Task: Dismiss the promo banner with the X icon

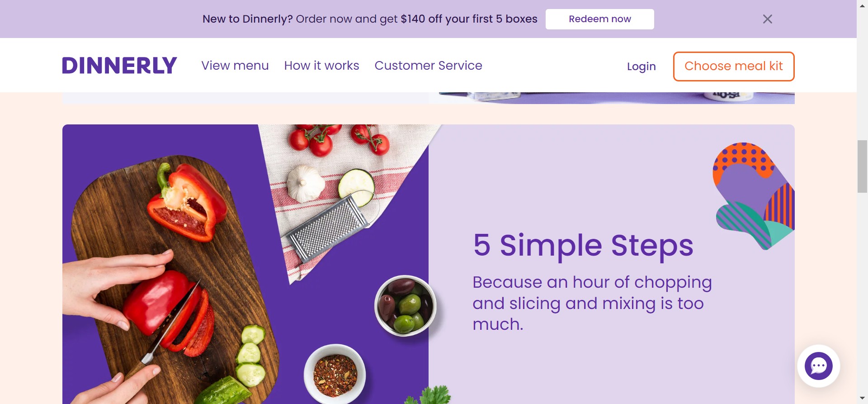Action: coord(767,19)
